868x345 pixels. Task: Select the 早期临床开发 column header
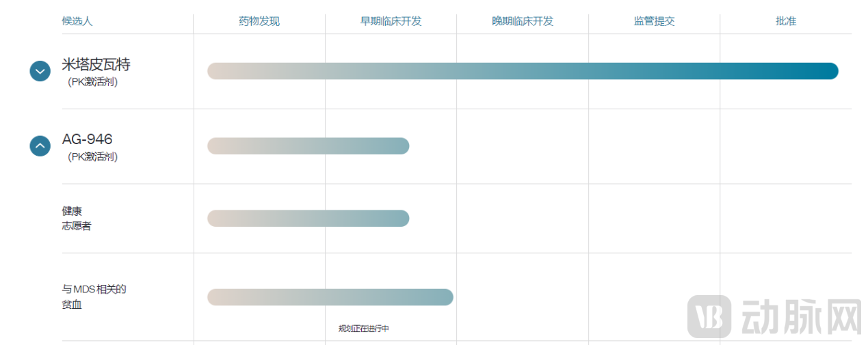[x=391, y=21]
